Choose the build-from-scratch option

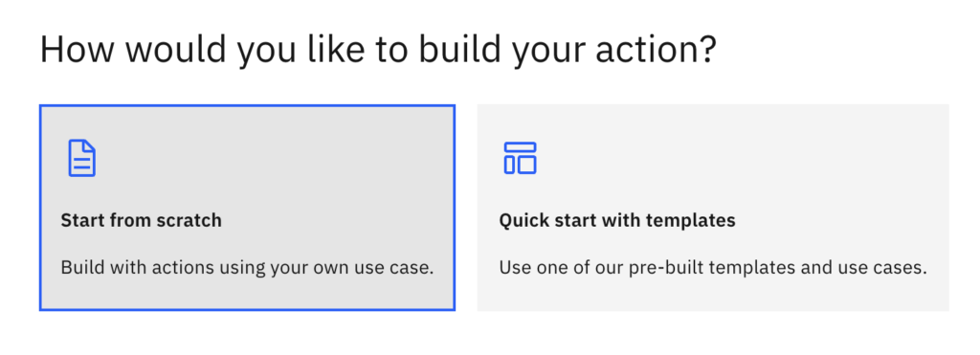click(x=247, y=208)
